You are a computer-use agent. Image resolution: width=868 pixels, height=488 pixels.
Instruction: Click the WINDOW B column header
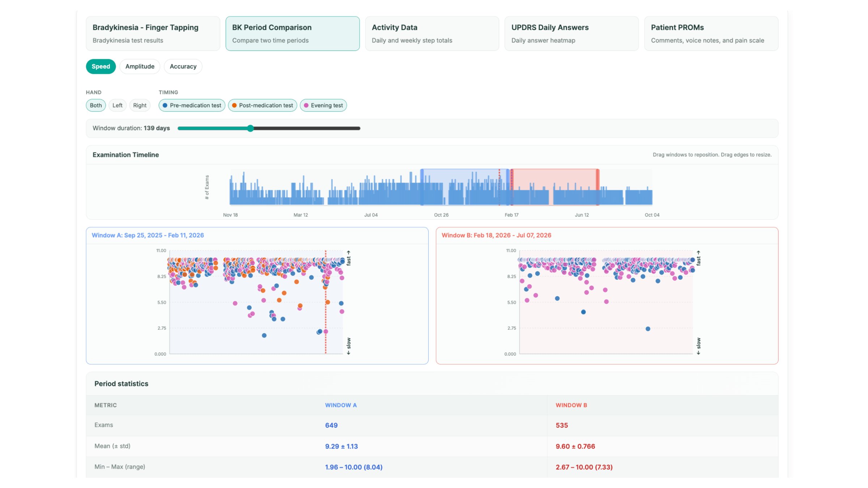[571, 405]
